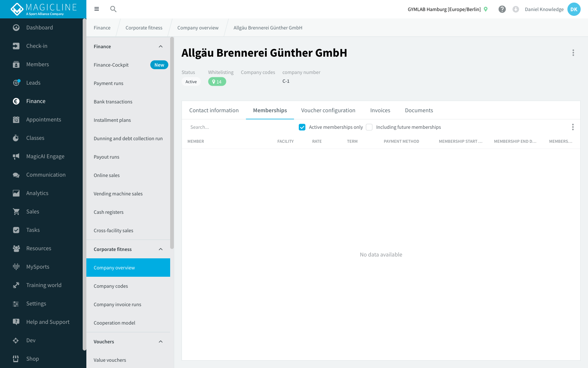Open the Analytics chart icon
This screenshot has width=588, height=368.
pyautogui.click(x=16, y=193)
